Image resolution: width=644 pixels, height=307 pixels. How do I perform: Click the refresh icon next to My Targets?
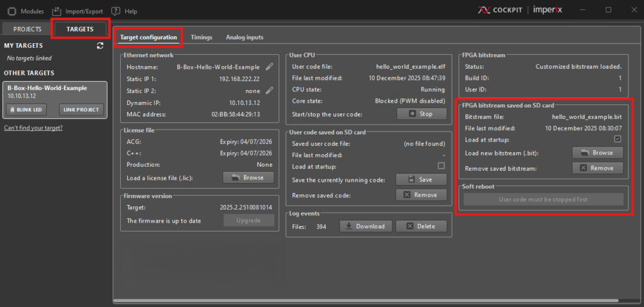click(99, 46)
